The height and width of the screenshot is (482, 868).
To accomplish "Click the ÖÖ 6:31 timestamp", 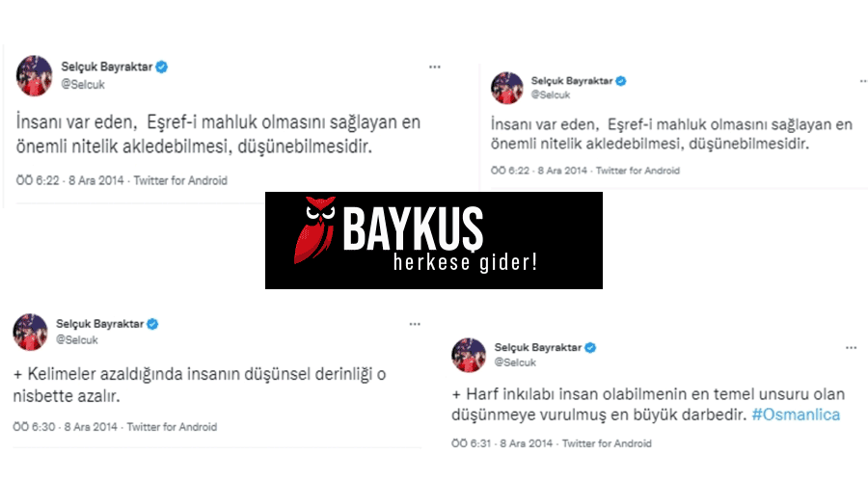I will click(x=471, y=443).
